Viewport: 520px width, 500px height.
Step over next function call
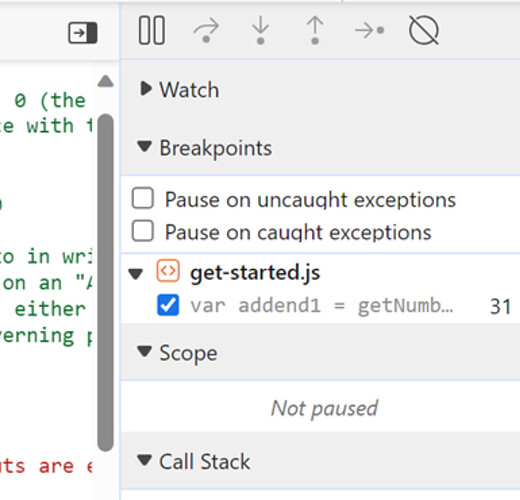pyautogui.click(x=206, y=30)
